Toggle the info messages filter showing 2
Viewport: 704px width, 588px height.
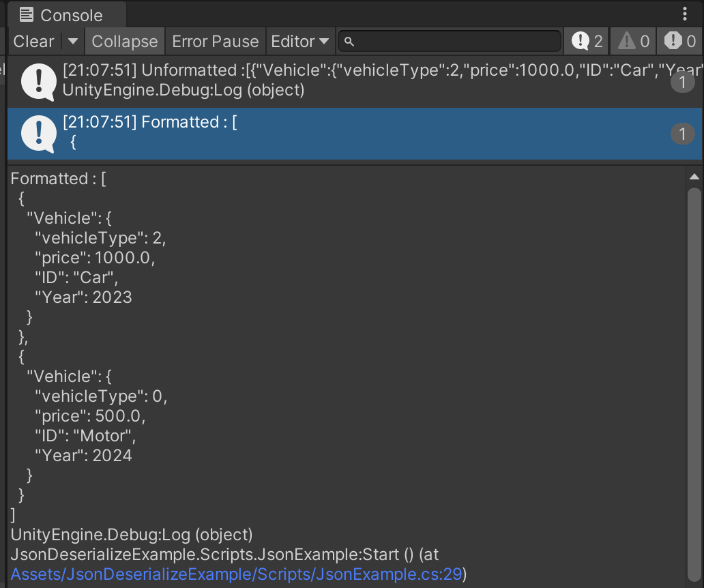click(585, 41)
